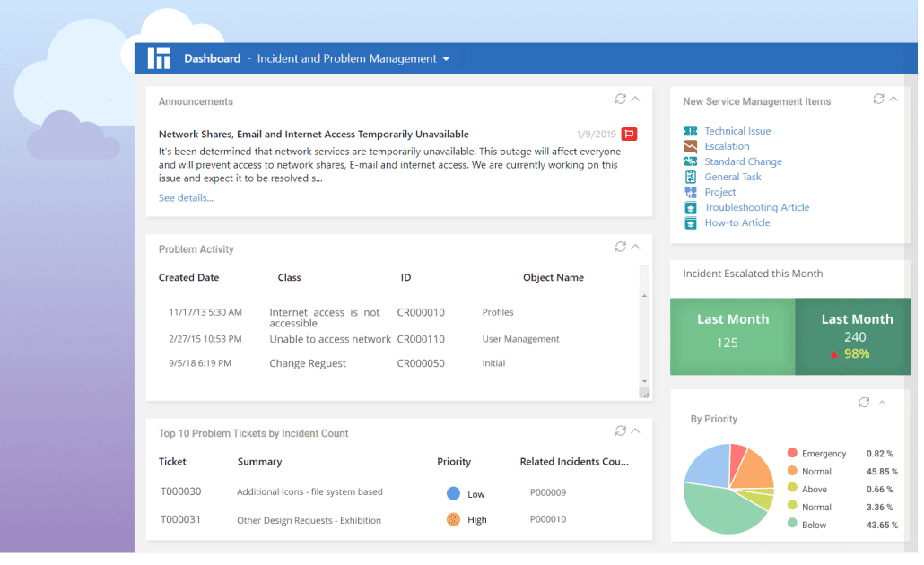The image size is (924, 565).
Task: Create a new Technical Issue link
Action: pyautogui.click(x=737, y=131)
